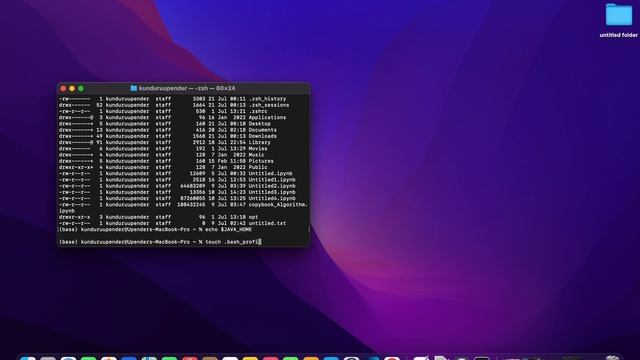The height and width of the screenshot is (360, 640).
Task: Click the Untitled1.ipynb filename
Action: click(272, 180)
